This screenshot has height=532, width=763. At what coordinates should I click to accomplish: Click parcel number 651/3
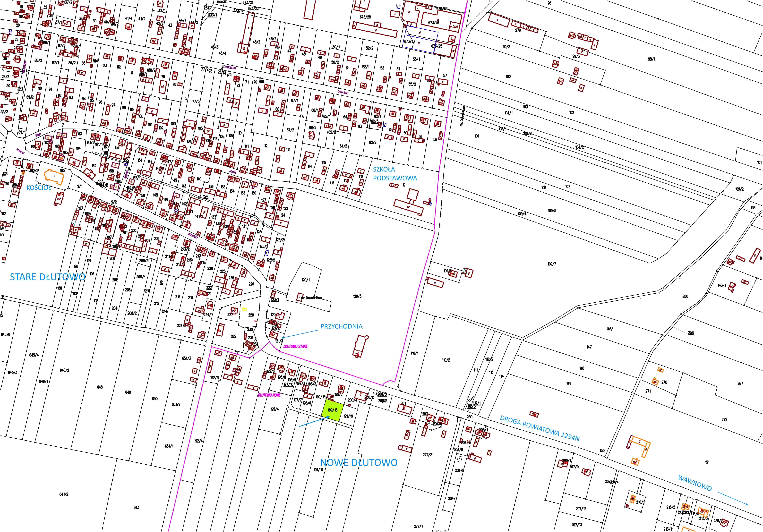click(x=186, y=358)
